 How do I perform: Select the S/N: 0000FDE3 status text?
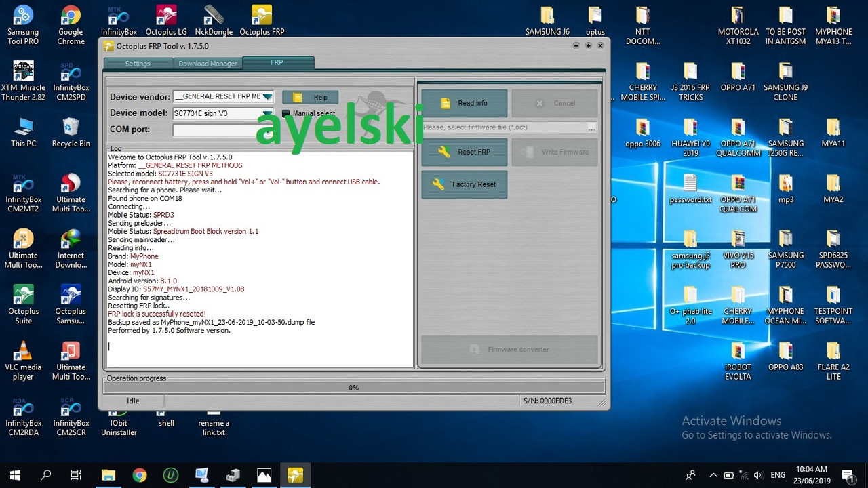tap(547, 401)
